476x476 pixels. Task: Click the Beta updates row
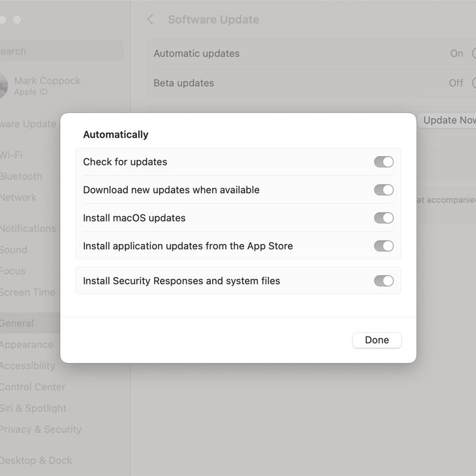click(311, 83)
